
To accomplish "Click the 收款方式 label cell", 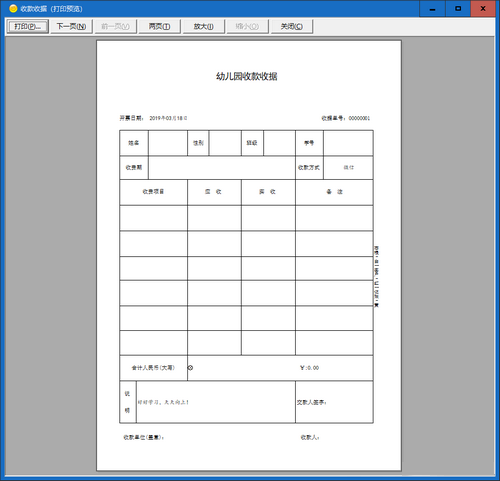I will pyautogui.click(x=309, y=167).
